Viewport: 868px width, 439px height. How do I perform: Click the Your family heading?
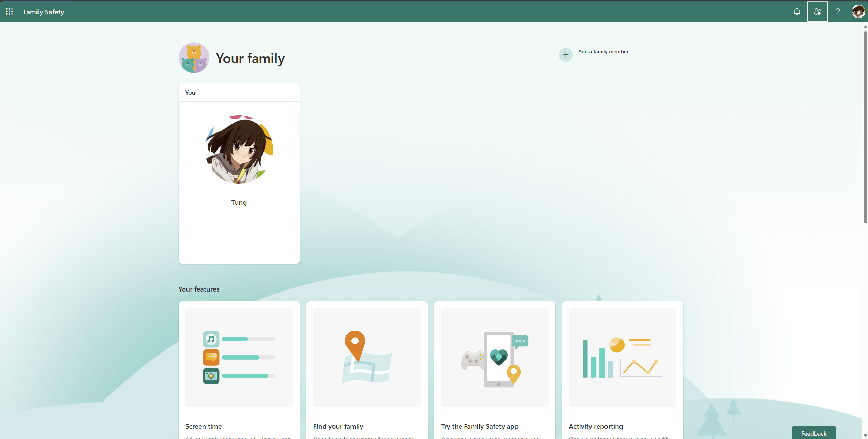point(250,59)
